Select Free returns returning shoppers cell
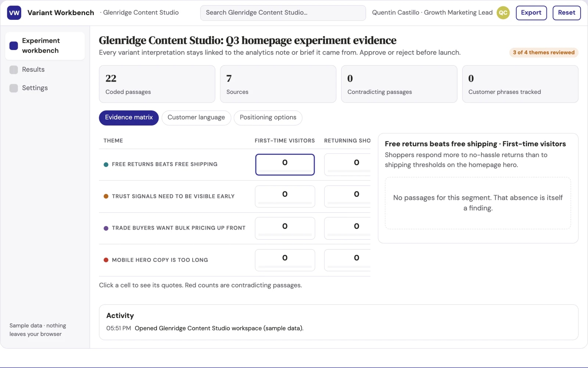Viewport: 588px width, 368px height. pos(348,164)
